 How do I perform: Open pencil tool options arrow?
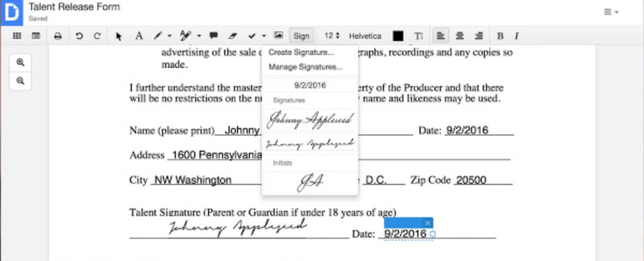coord(170,36)
